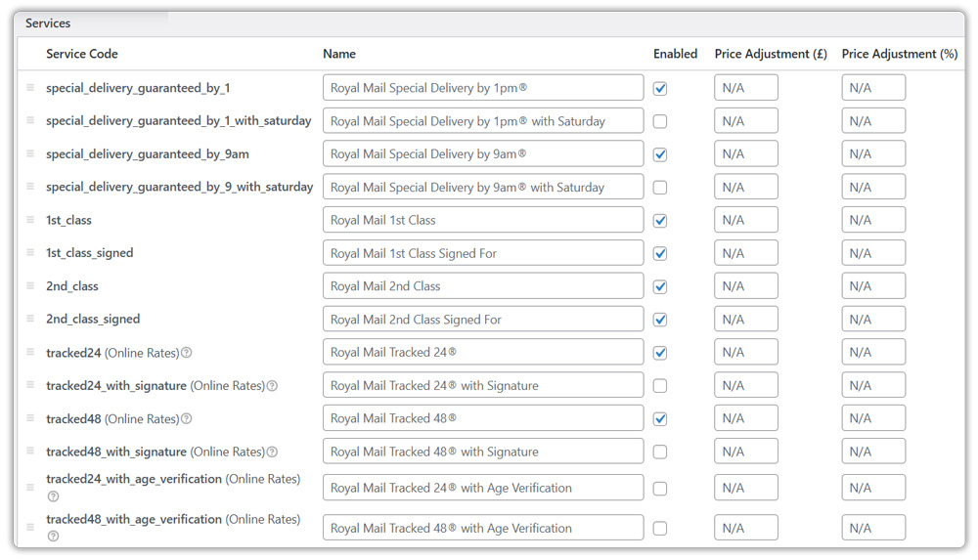Enable Special Delivery by 1pm with Saturday
Viewport: 978px width, 560px height.
660,121
